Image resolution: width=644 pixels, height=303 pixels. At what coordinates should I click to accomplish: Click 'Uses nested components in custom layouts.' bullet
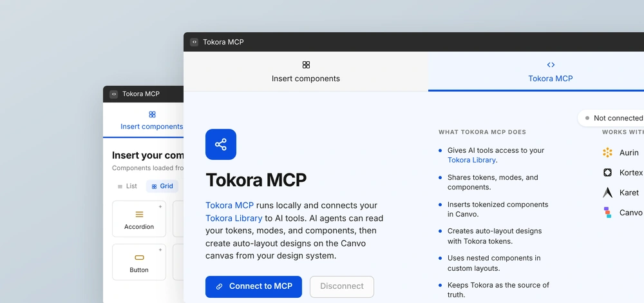[x=493, y=263]
